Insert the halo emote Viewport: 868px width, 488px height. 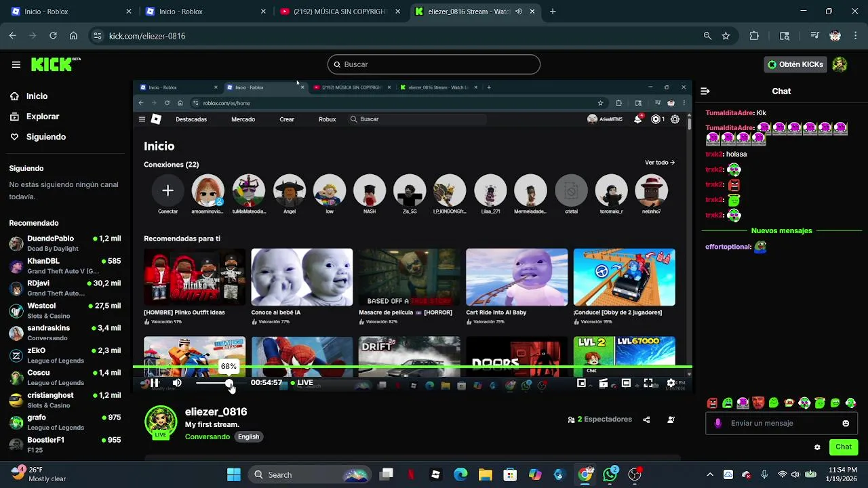coord(820,403)
